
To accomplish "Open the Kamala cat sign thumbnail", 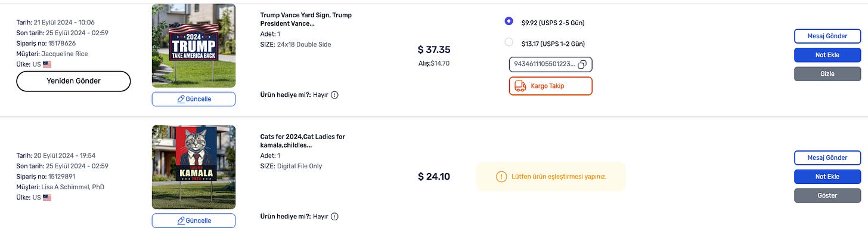I will coord(194,167).
